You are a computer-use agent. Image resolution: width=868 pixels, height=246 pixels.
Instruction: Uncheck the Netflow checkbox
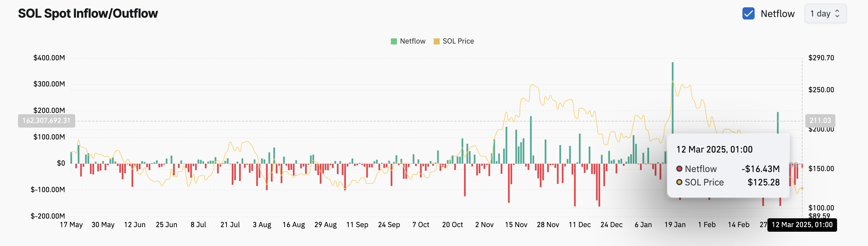click(748, 13)
